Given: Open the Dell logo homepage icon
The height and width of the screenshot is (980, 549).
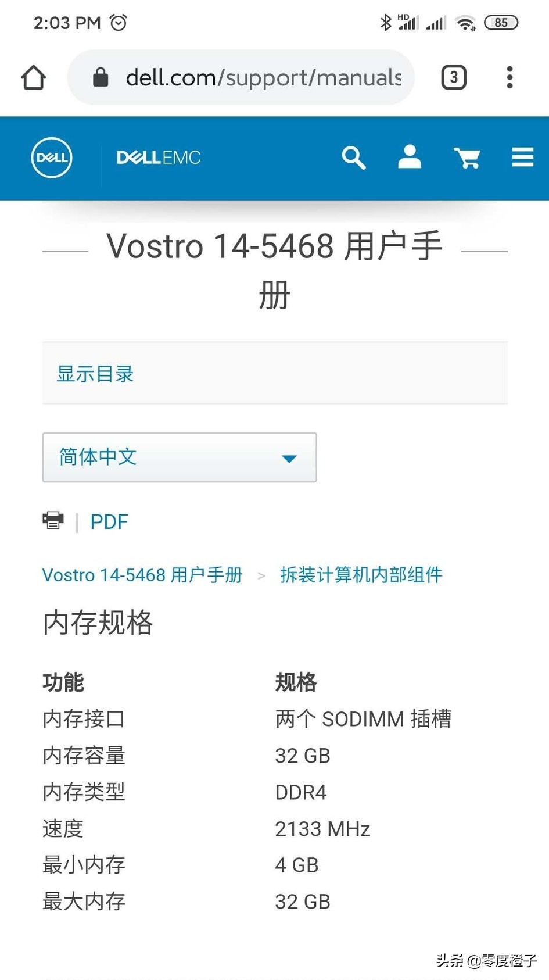Looking at the screenshot, I should pyautogui.click(x=52, y=158).
